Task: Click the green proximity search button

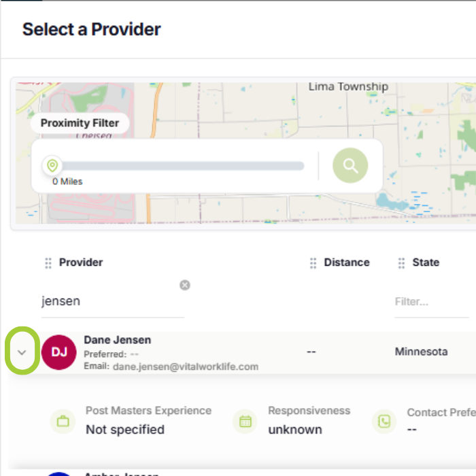Action: pos(350,165)
